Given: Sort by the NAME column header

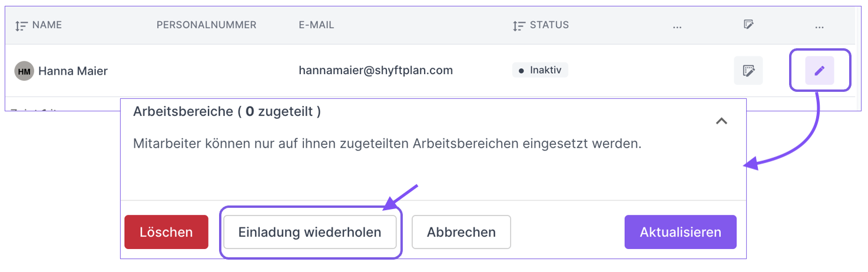Looking at the screenshot, I should (x=47, y=25).
